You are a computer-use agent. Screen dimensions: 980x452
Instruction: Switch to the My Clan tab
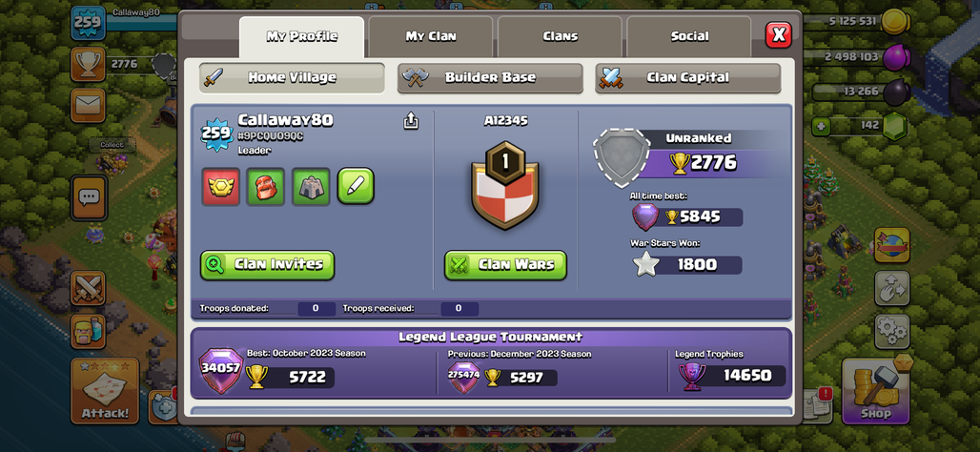pos(431,37)
